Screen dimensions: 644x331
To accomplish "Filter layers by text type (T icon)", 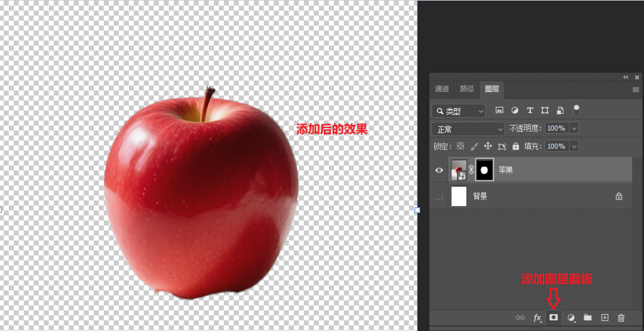I will click(530, 110).
